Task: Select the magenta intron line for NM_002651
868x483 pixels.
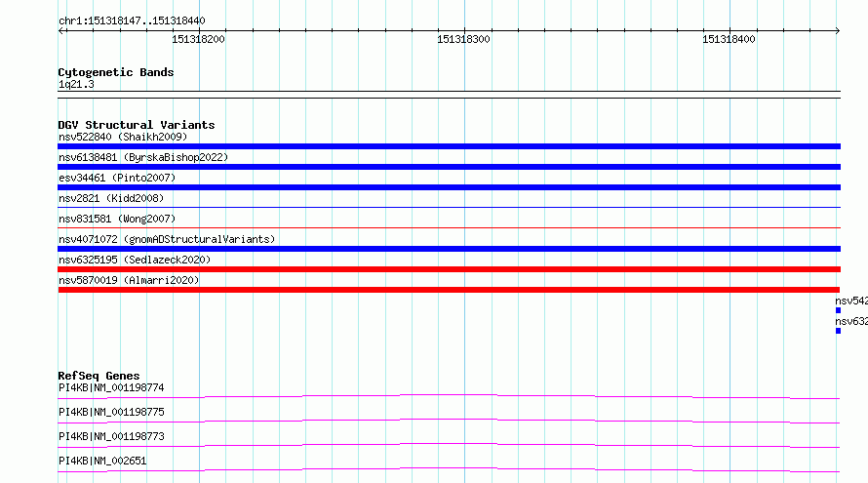Action: (449, 469)
